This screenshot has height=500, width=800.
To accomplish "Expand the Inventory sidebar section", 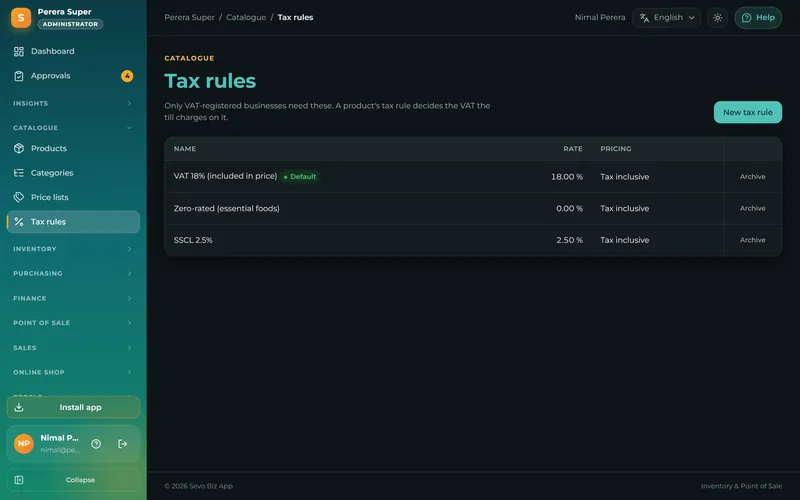I will (73, 249).
